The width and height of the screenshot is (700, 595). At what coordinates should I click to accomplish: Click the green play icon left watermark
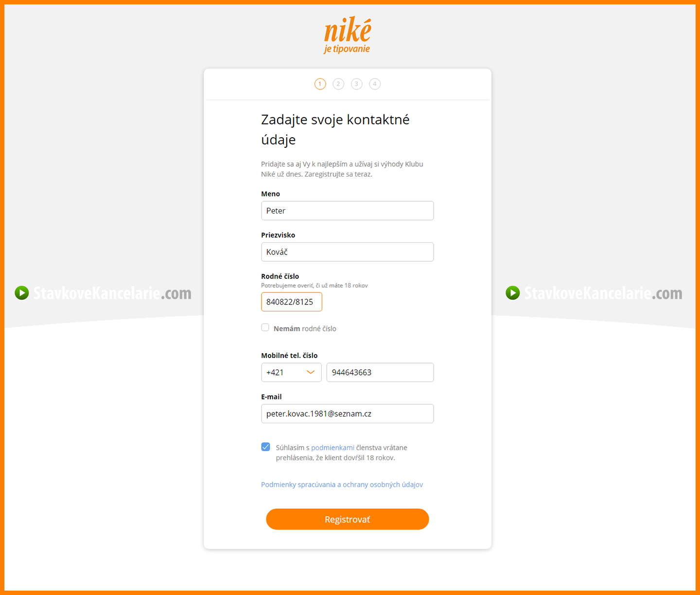[22, 293]
